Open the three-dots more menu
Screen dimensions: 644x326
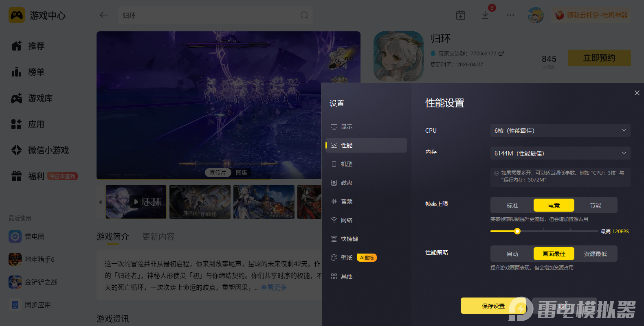(x=510, y=15)
